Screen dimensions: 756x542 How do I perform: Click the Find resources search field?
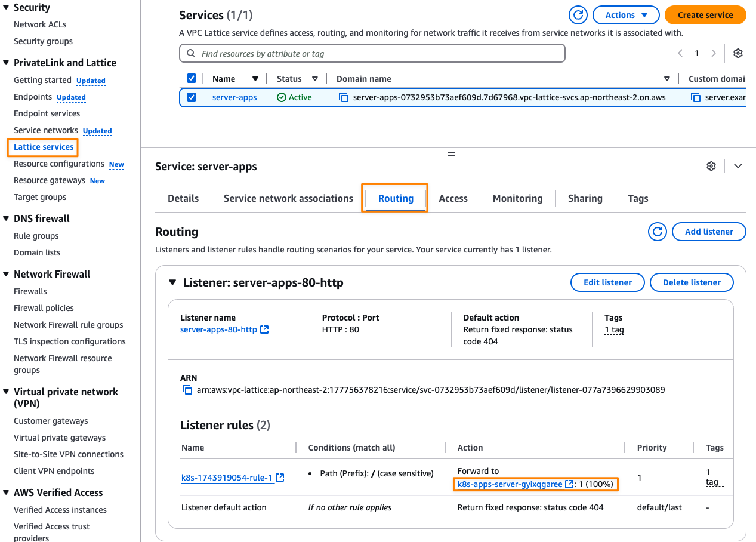coord(372,53)
